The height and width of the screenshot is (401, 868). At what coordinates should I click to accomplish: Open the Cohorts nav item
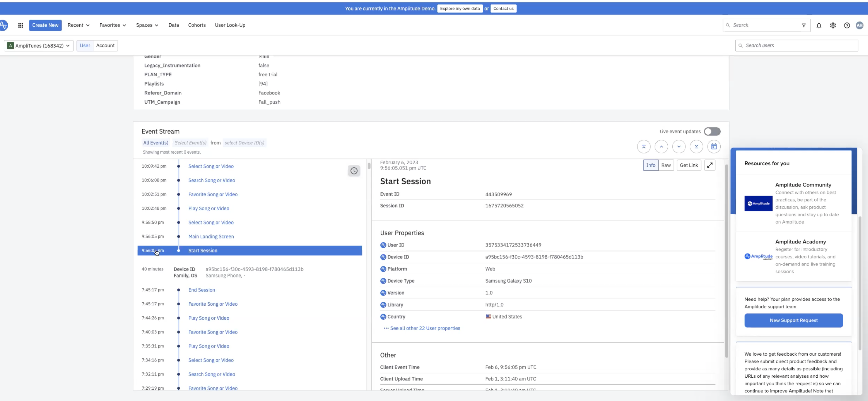coord(197,25)
